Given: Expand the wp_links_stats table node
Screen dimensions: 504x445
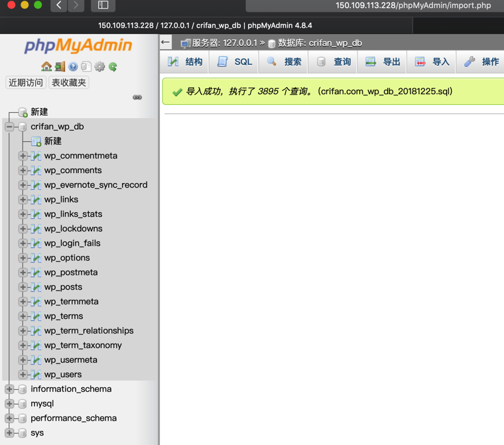Looking at the screenshot, I should (x=23, y=214).
